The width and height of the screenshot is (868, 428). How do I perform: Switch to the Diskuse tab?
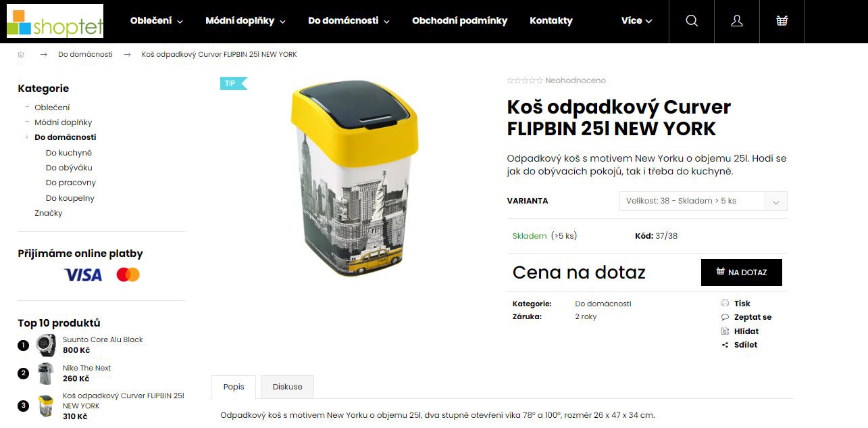coord(288,387)
